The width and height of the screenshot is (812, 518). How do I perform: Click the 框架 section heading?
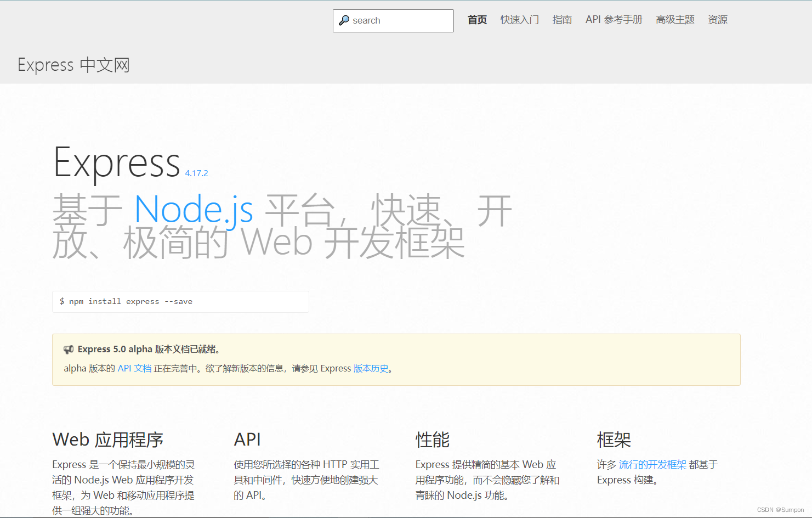pos(614,440)
